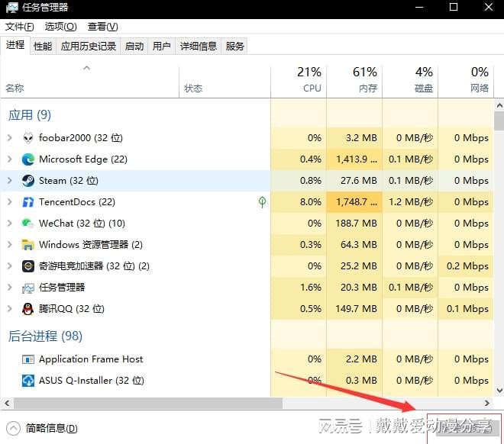Switch to the 性能 tab
Viewport: 504px width, 444px height.
(x=43, y=47)
